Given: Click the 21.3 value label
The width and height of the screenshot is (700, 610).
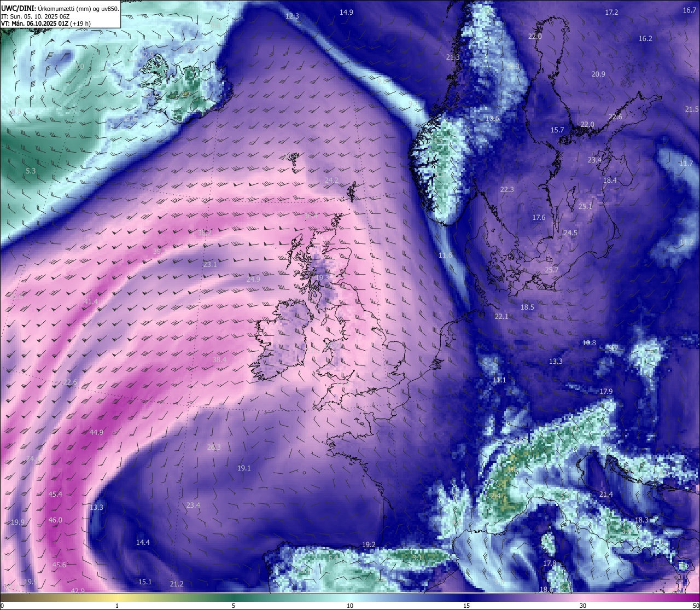Looking at the screenshot, I should click(x=453, y=57).
